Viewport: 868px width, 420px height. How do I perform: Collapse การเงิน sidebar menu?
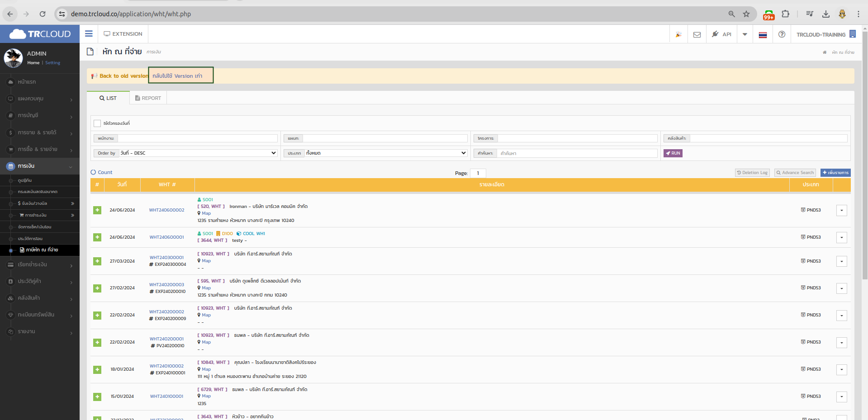(40, 166)
